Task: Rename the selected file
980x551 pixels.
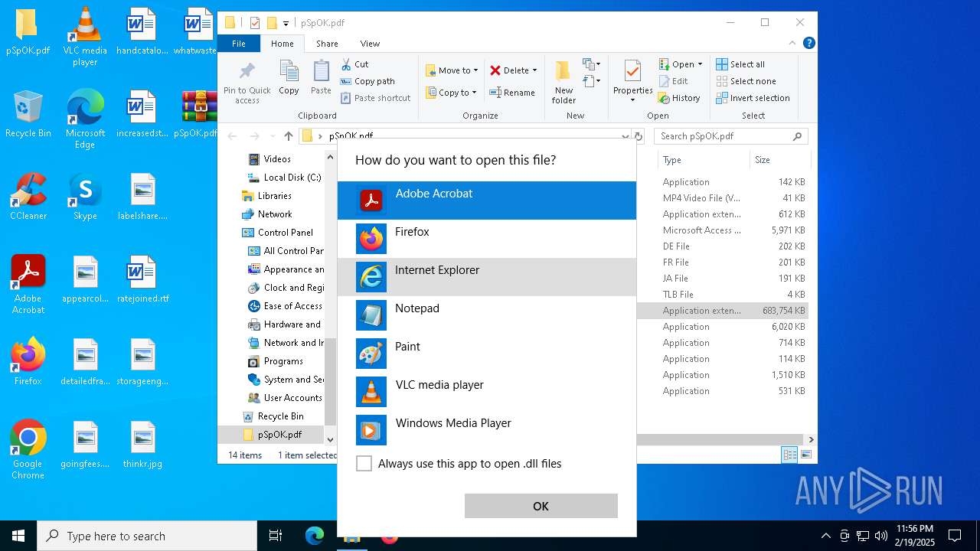Action: tap(512, 93)
